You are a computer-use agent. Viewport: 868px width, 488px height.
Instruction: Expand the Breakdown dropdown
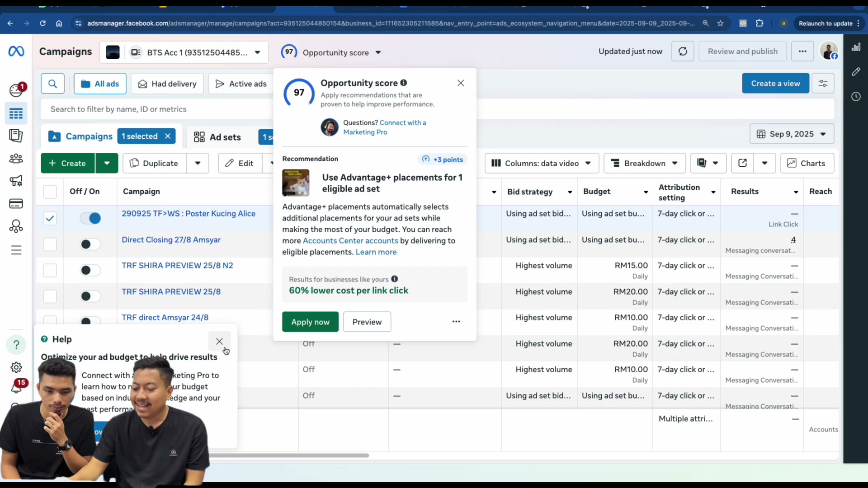[x=644, y=163]
